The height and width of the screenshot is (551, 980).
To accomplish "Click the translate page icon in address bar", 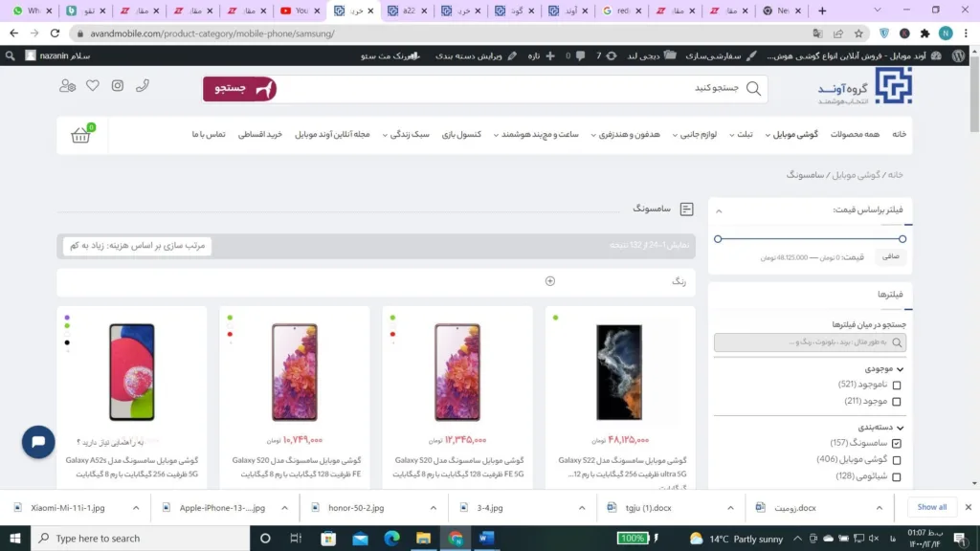I will click(817, 33).
